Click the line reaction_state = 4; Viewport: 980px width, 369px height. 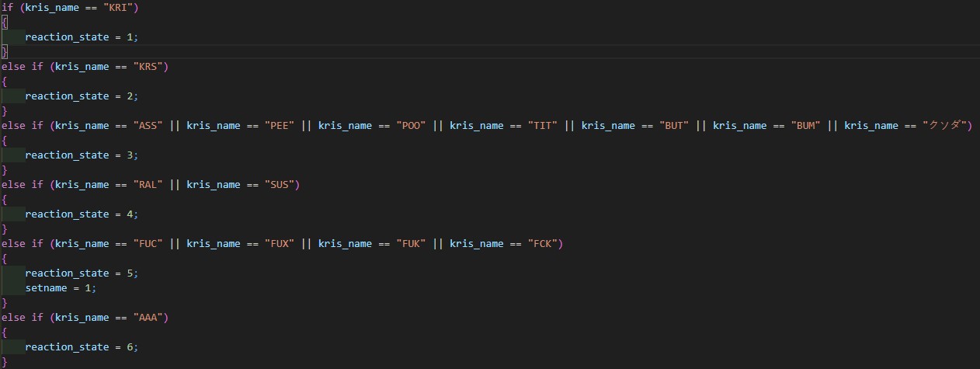82,214
